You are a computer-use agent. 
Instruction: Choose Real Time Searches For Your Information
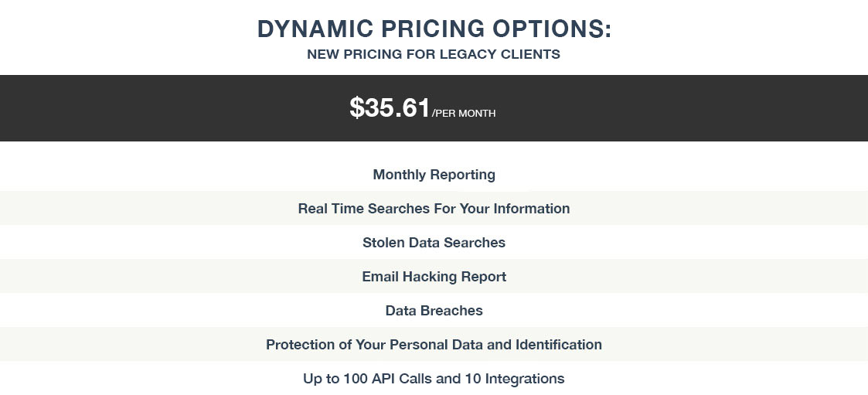click(x=434, y=208)
